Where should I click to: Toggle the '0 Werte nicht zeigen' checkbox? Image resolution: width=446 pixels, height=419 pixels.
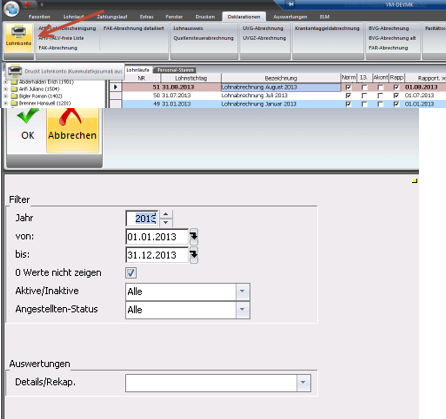pos(131,273)
